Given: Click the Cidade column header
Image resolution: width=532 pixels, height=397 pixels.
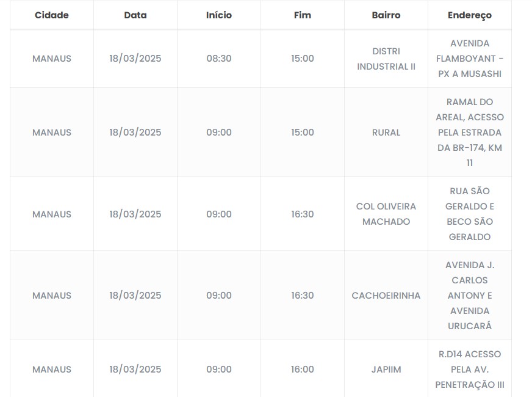Looking at the screenshot, I should coord(52,15).
